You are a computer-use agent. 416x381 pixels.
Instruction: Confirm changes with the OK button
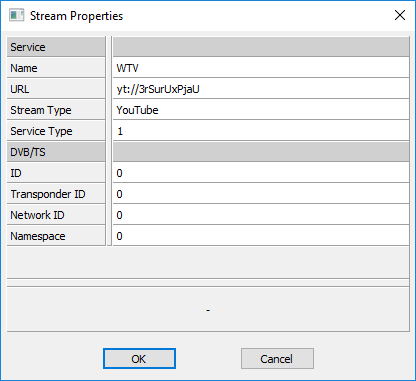click(x=139, y=359)
